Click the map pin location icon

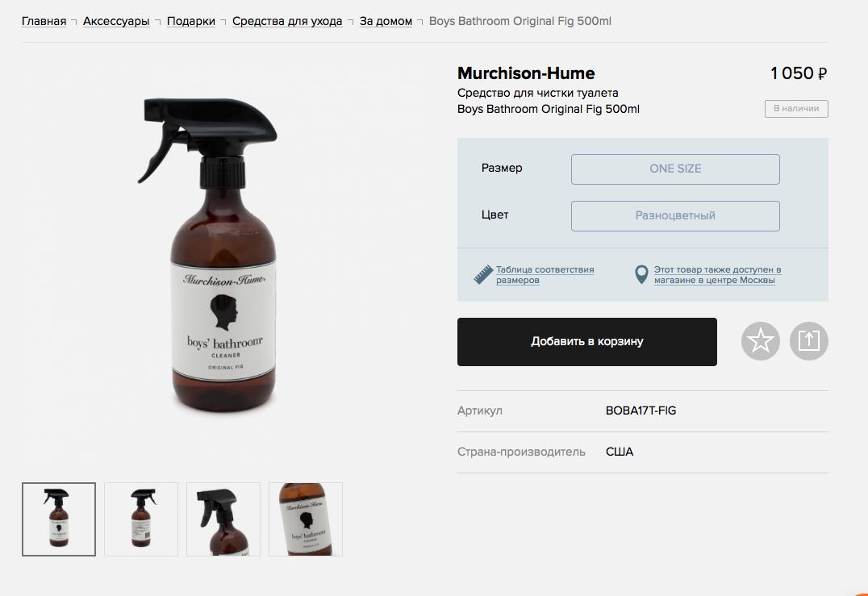tap(641, 274)
